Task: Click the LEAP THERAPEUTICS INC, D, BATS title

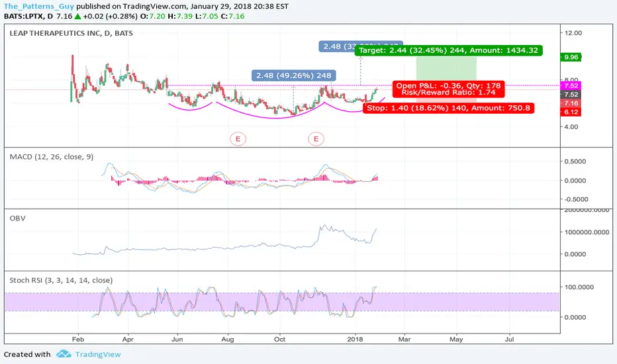Action: [x=71, y=33]
